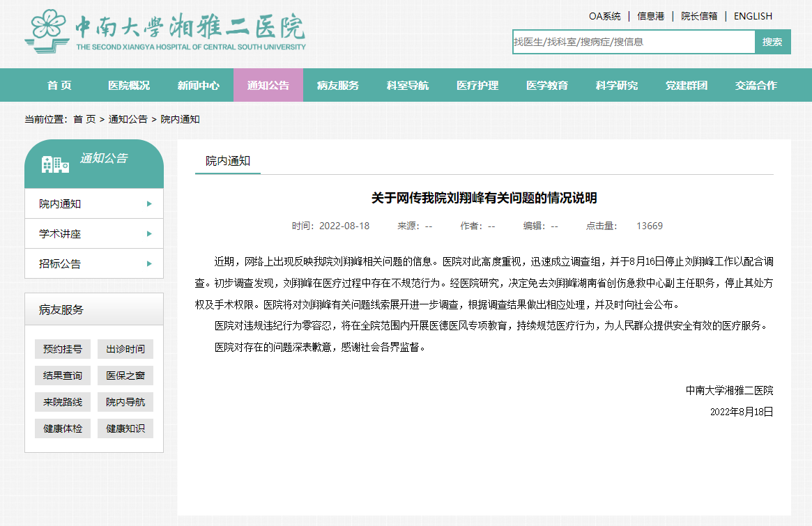Click the hospital name banner text
The image size is (812, 526).
point(191,31)
